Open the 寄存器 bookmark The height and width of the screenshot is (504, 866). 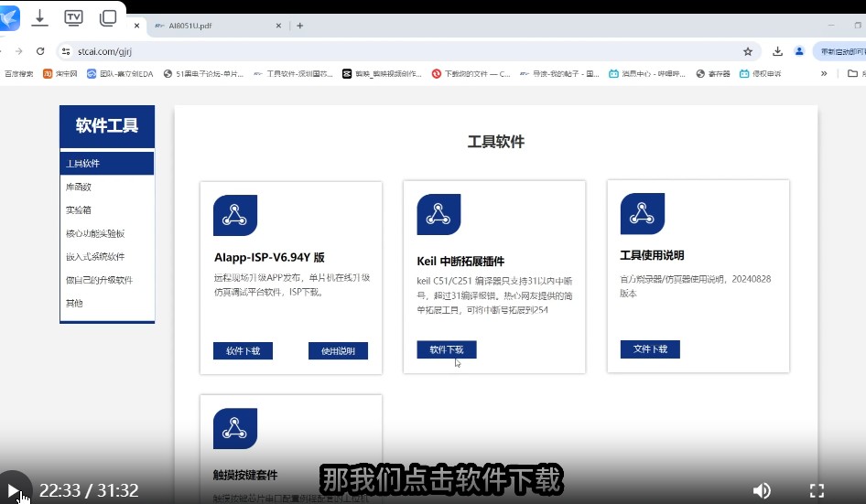pos(713,73)
